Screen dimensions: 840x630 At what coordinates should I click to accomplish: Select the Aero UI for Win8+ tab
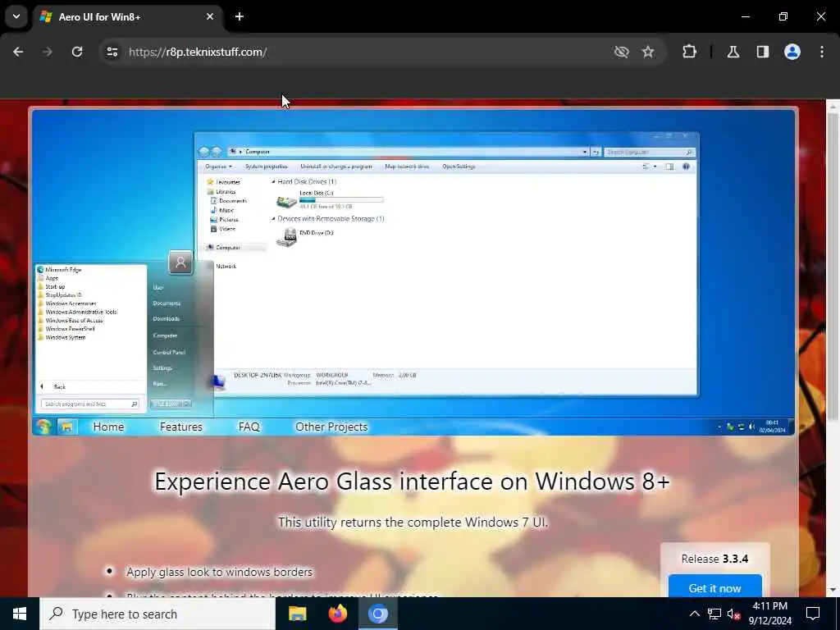pos(127,17)
